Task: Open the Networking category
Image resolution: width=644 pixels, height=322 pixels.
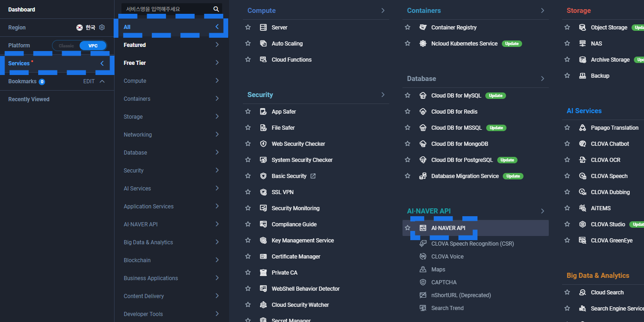Action: coord(171,135)
